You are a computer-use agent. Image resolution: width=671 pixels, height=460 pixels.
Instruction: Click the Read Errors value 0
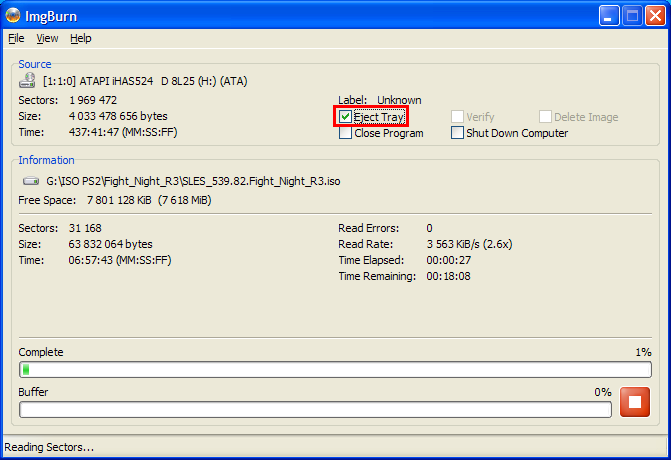[429, 228]
